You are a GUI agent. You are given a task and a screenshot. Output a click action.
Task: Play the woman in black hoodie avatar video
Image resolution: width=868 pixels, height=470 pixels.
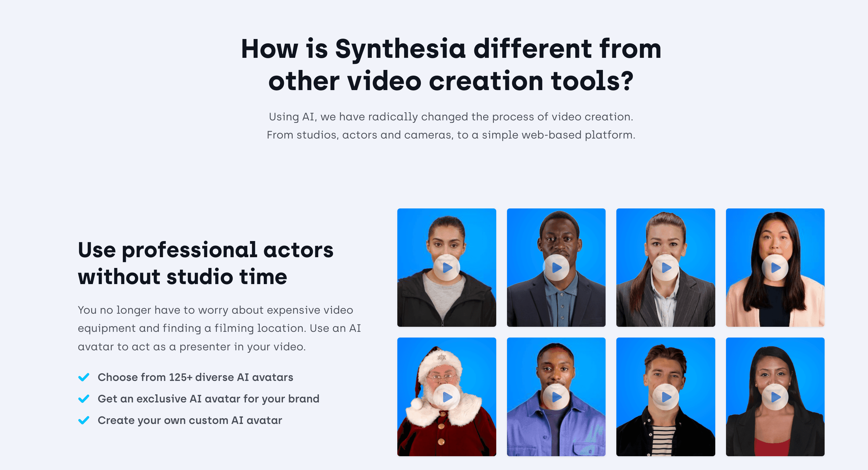(x=447, y=267)
